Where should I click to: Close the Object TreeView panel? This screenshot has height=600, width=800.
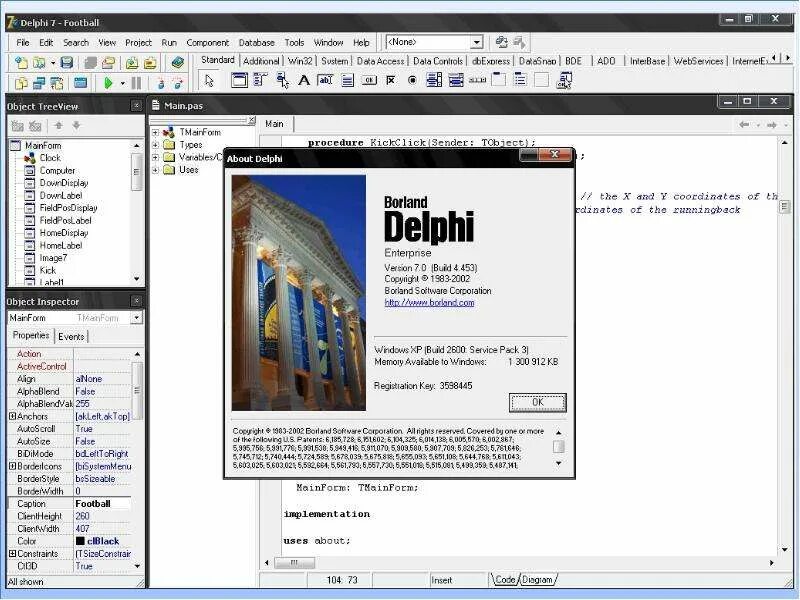point(136,106)
